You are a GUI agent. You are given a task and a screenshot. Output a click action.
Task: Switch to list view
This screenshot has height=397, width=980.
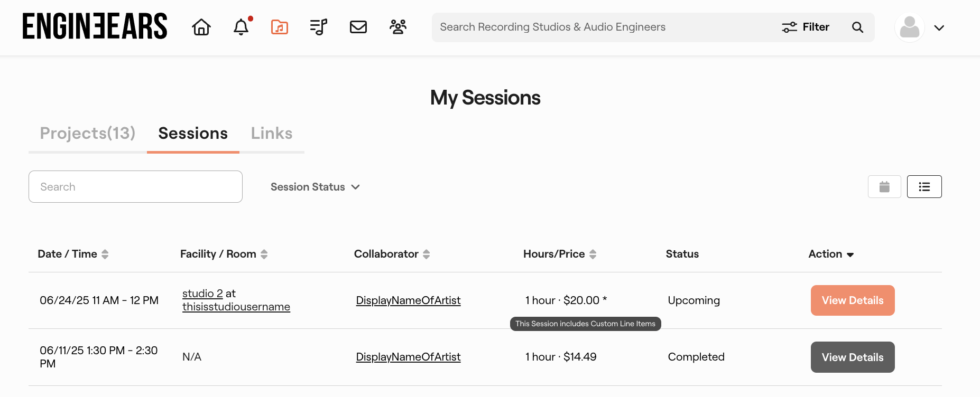point(924,187)
